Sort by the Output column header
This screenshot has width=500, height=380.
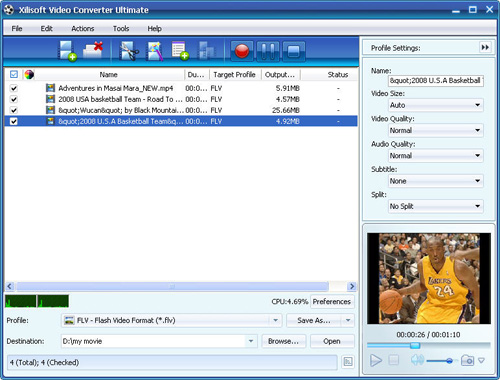coord(280,75)
